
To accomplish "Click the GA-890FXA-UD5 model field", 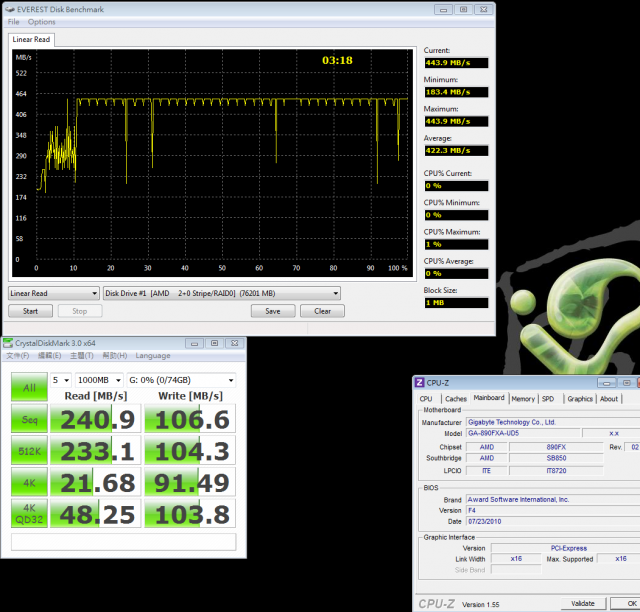I will pos(523,433).
